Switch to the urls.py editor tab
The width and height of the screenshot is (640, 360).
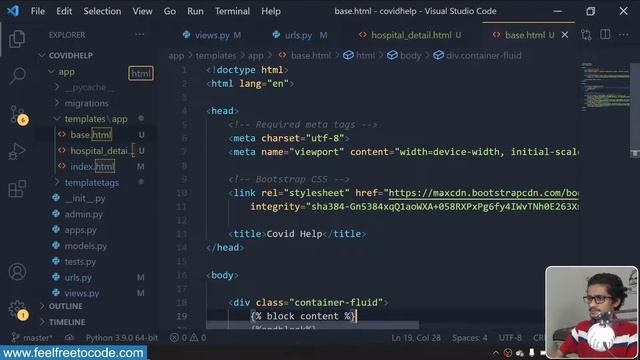[300, 36]
